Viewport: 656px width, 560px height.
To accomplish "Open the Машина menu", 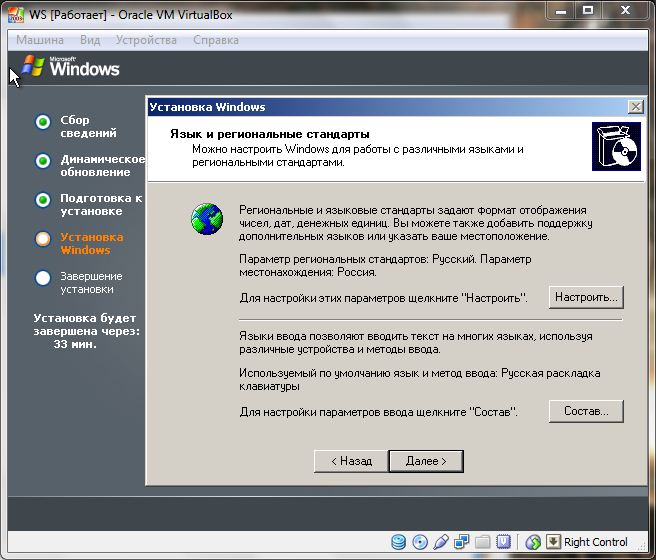I will click(x=40, y=40).
